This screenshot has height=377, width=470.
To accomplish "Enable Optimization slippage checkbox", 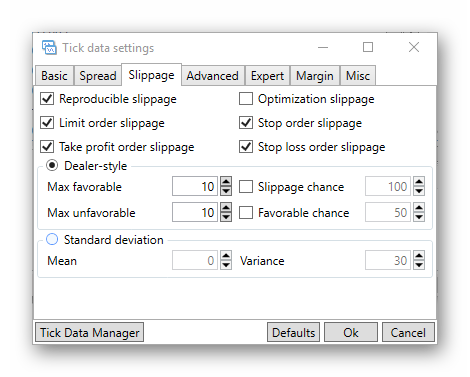I will [246, 99].
